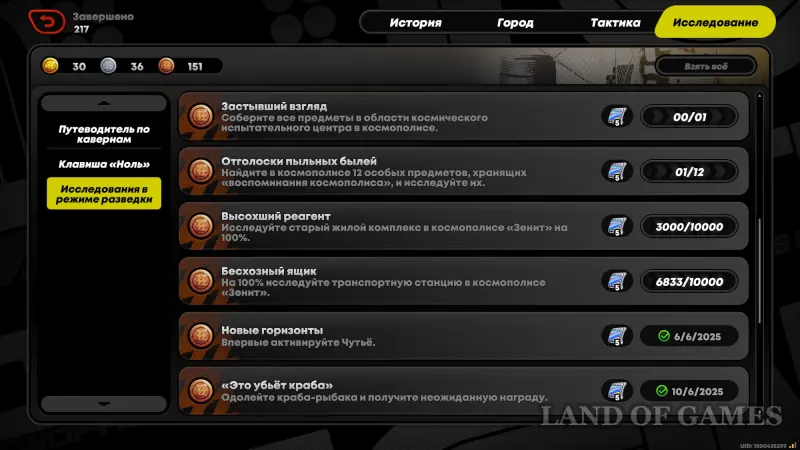Click the achievements list vertical scrollbar

click(760, 270)
